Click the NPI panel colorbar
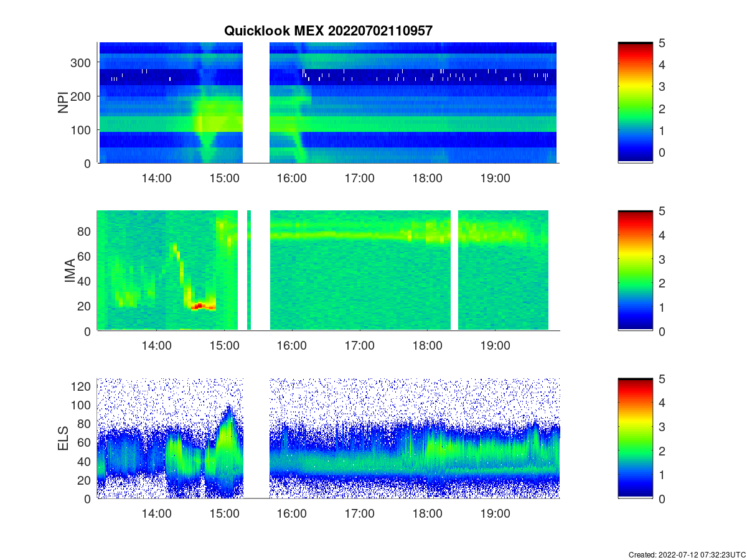This screenshot has width=747, height=560. pos(635,103)
